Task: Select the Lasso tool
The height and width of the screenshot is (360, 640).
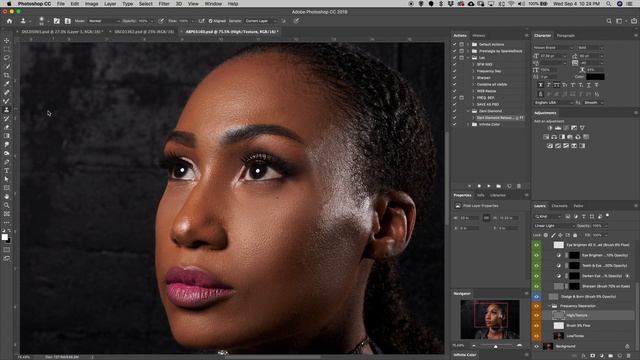Action: pyautogui.click(x=7, y=58)
